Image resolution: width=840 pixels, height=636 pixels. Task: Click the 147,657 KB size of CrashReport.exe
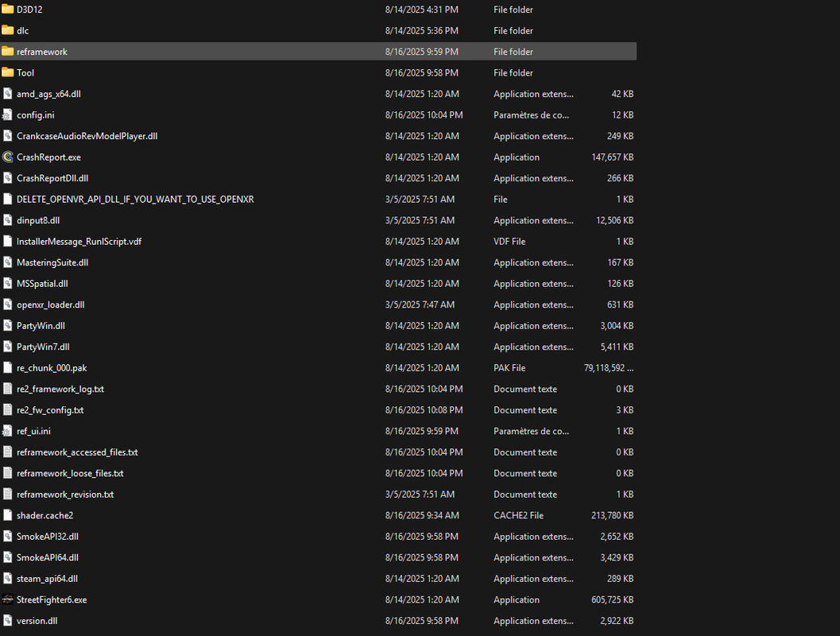613,157
